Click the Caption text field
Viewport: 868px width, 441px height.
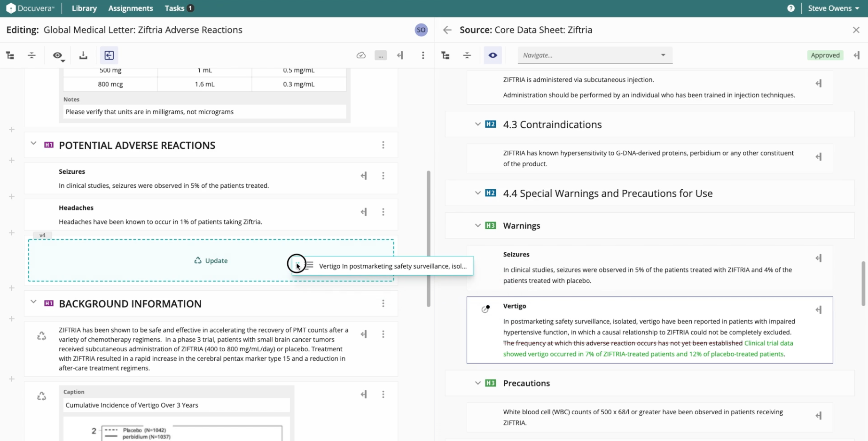point(176,405)
